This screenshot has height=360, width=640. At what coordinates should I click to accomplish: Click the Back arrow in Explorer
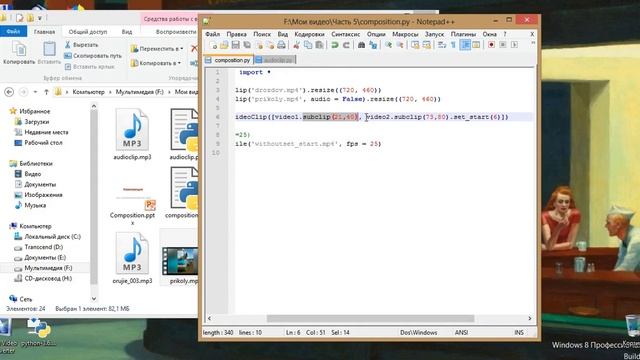(x=9, y=92)
